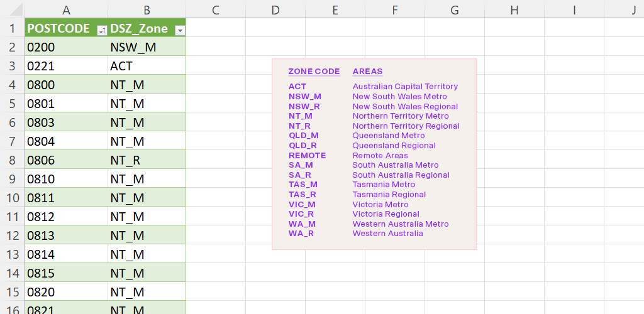Click the REMOTE zone code in legend
Screen dimensions: 644x314
[307, 156]
